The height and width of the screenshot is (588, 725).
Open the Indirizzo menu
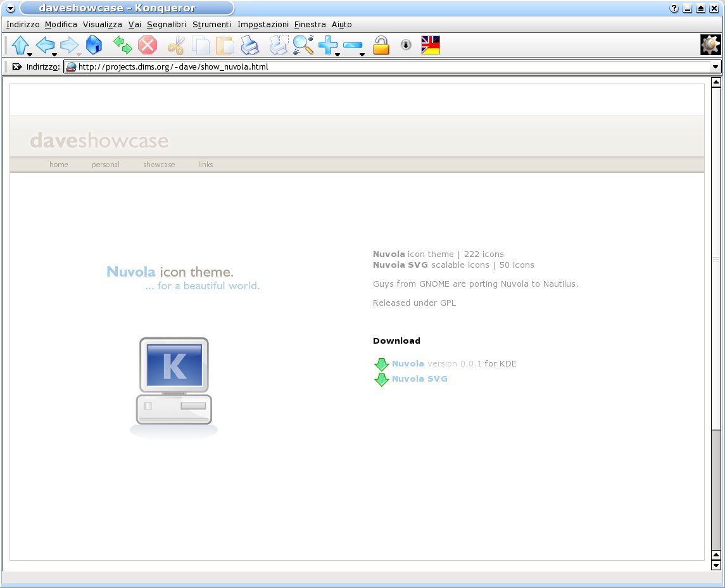pyautogui.click(x=23, y=25)
